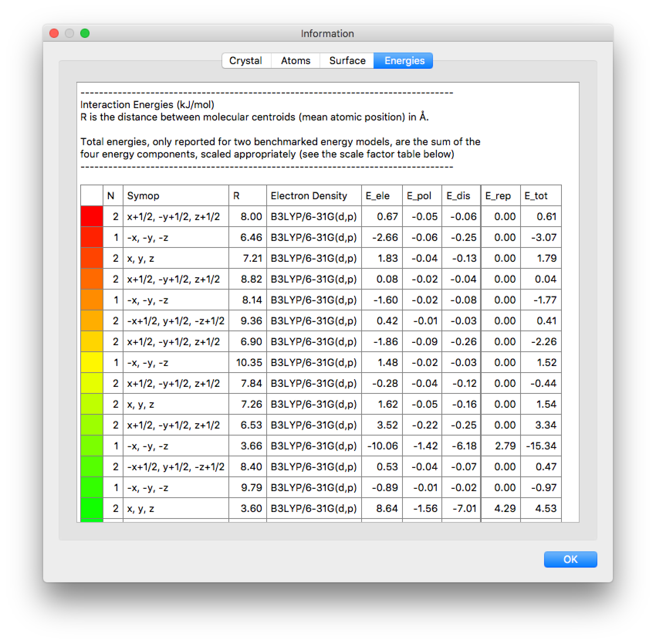Select the E_tot cell showing -15.34
The image size is (656, 644).
[541, 446]
